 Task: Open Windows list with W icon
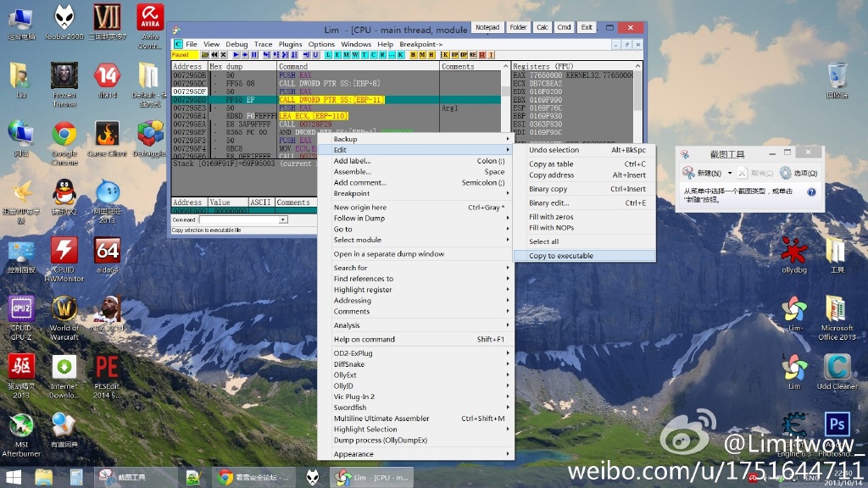pyautogui.click(x=355, y=55)
